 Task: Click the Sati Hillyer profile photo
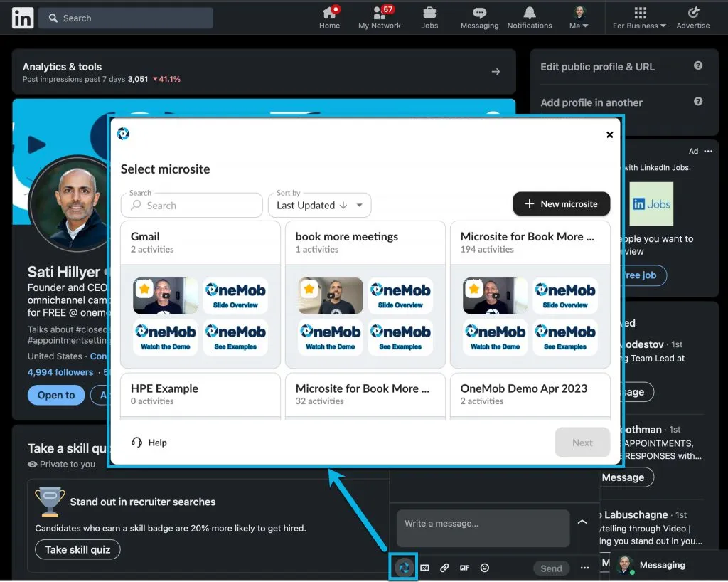70,204
